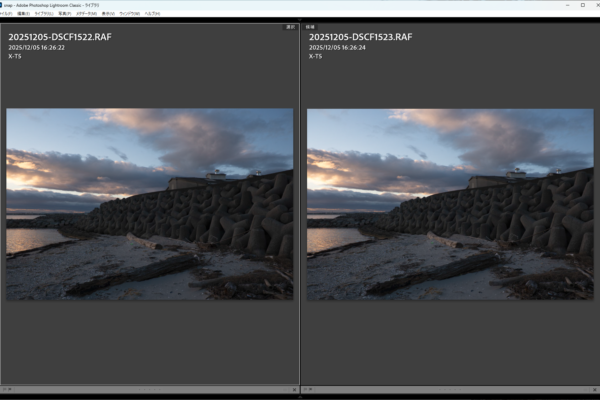Click the 候補 label above the right pane

(x=310, y=27)
